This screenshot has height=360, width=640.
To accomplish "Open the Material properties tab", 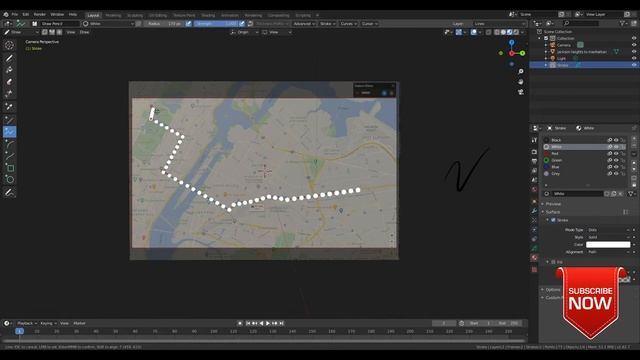I will tap(534, 258).
